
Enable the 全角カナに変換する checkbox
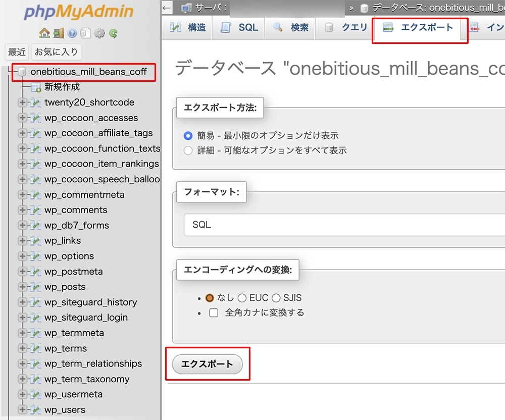[x=214, y=312]
